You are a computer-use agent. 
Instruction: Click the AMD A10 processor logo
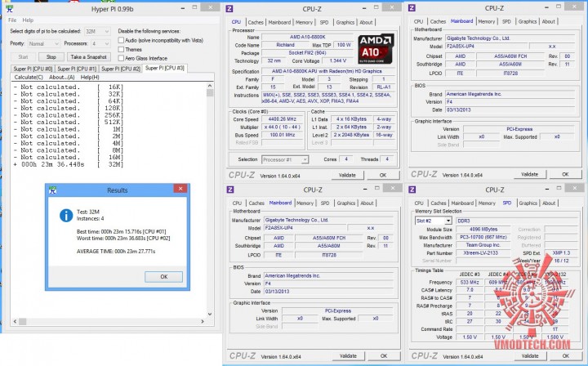click(376, 49)
